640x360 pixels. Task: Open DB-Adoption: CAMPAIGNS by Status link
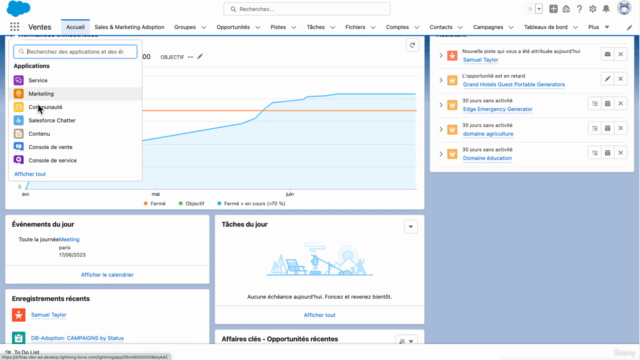pyautogui.click(x=77, y=338)
